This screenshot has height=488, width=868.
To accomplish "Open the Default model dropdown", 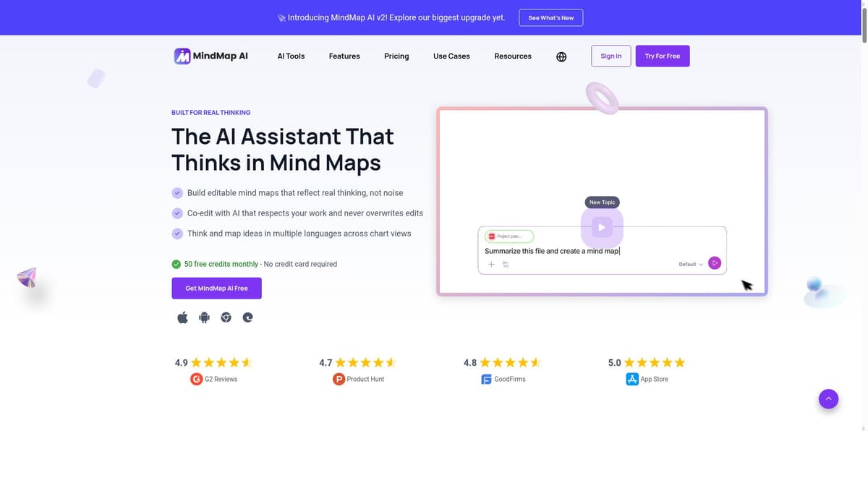I will pos(689,264).
